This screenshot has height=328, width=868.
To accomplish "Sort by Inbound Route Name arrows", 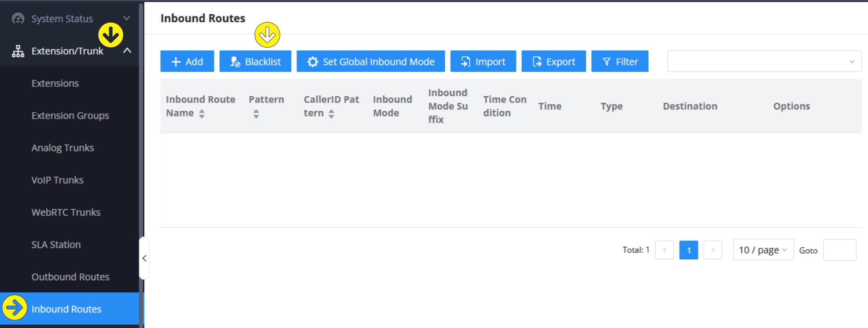I will point(202,114).
